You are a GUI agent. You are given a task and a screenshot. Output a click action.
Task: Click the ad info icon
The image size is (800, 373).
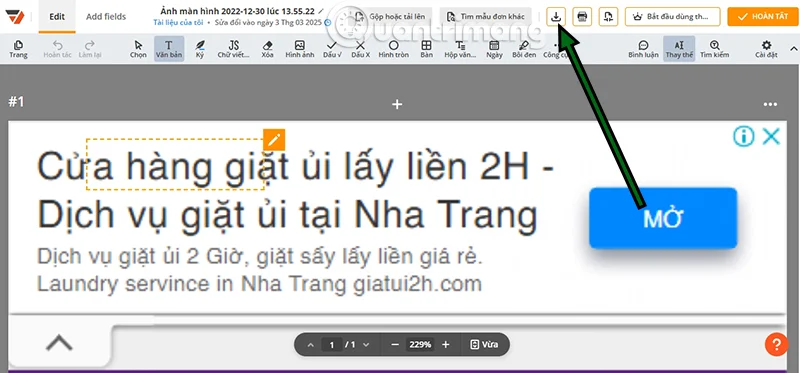[744, 136]
